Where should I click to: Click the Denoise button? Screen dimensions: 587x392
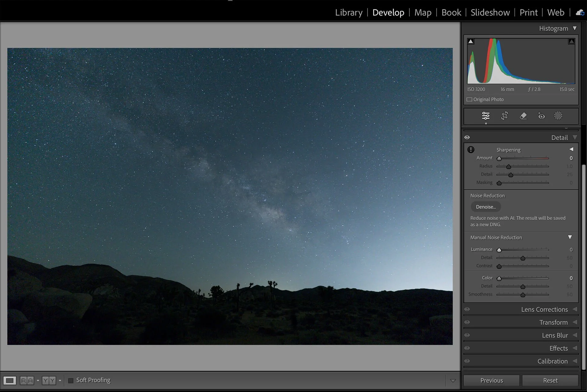485,207
